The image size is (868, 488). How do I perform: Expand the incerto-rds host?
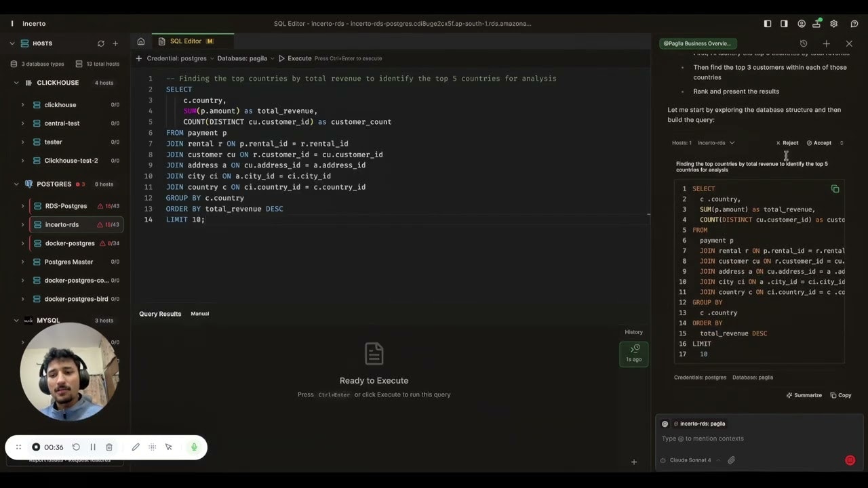pyautogui.click(x=22, y=224)
